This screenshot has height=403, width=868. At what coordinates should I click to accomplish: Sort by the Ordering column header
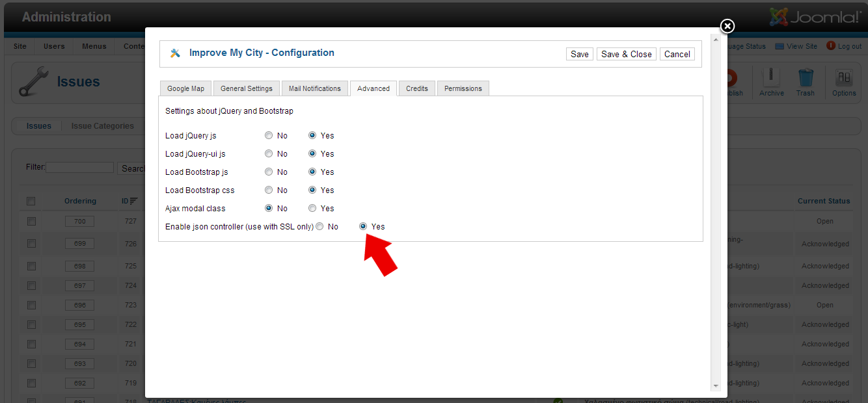coord(80,201)
